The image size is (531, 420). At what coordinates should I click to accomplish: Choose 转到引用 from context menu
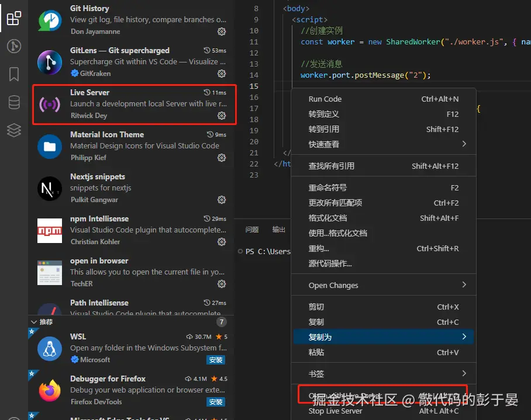coord(384,129)
